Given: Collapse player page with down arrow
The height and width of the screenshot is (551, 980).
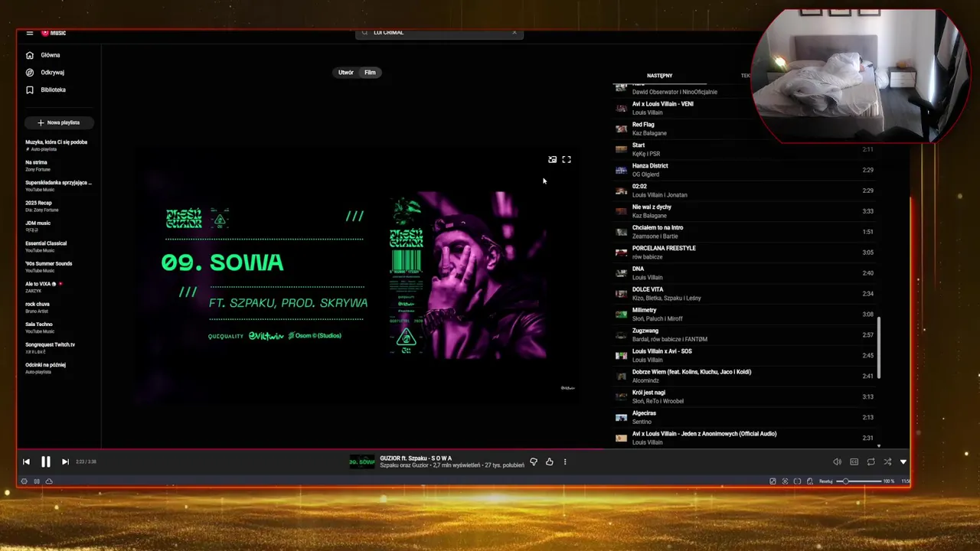Looking at the screenshot, I should point(903,461).
